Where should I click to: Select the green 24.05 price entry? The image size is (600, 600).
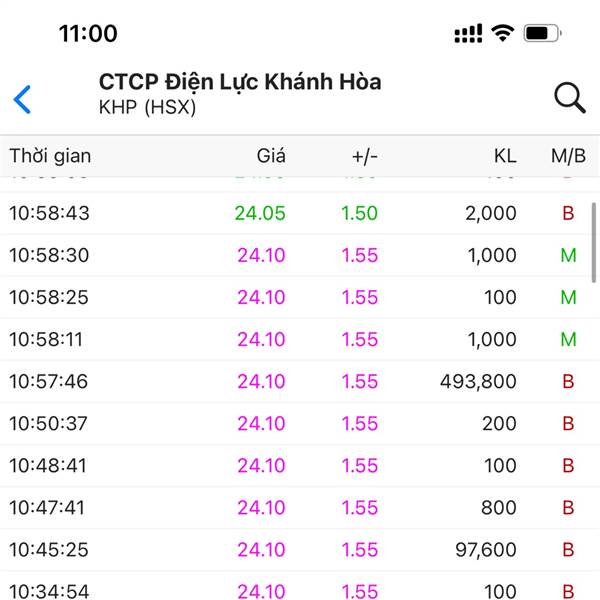click(260, 213)
